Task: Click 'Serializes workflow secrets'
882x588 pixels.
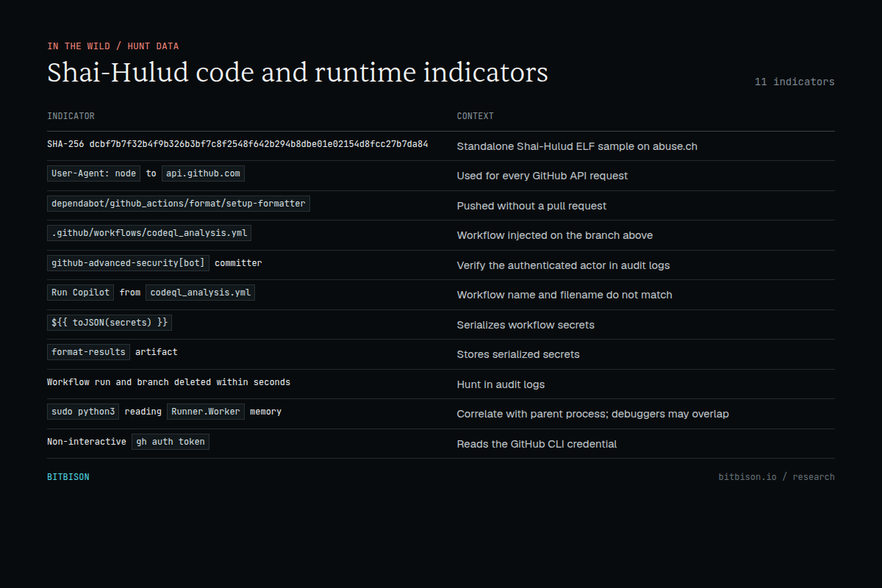Action: (526, 325)
